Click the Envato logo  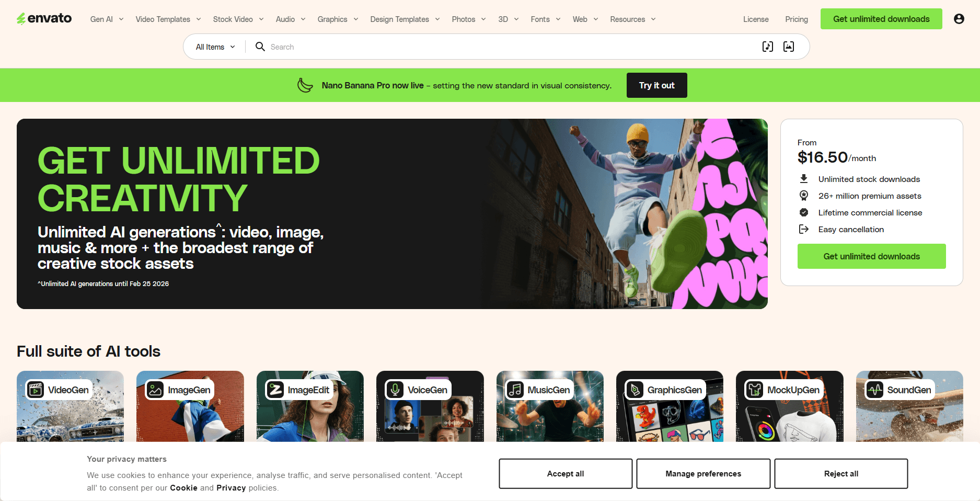pos(44,19)
